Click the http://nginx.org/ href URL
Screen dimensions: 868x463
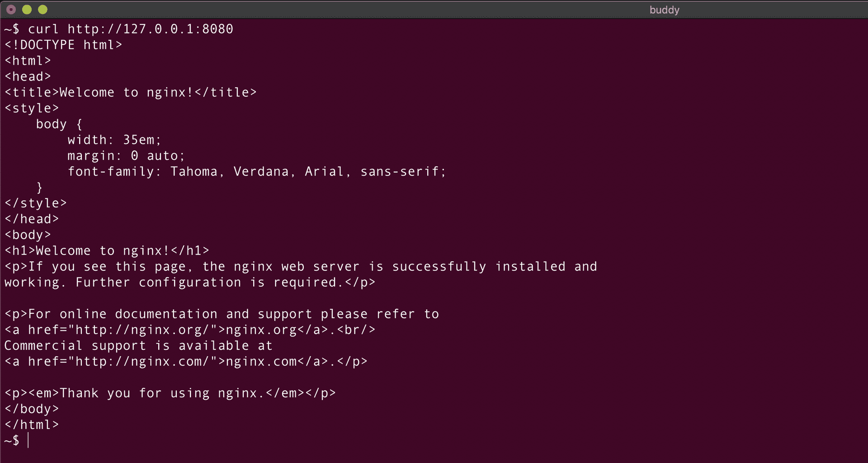point(142,330)
